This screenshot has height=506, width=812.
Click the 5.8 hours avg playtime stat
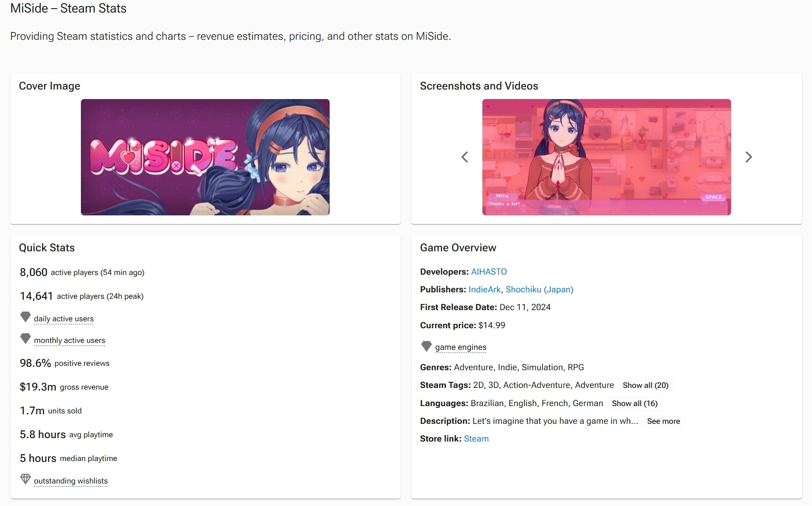pyautogui.click(x=66, y=434)
